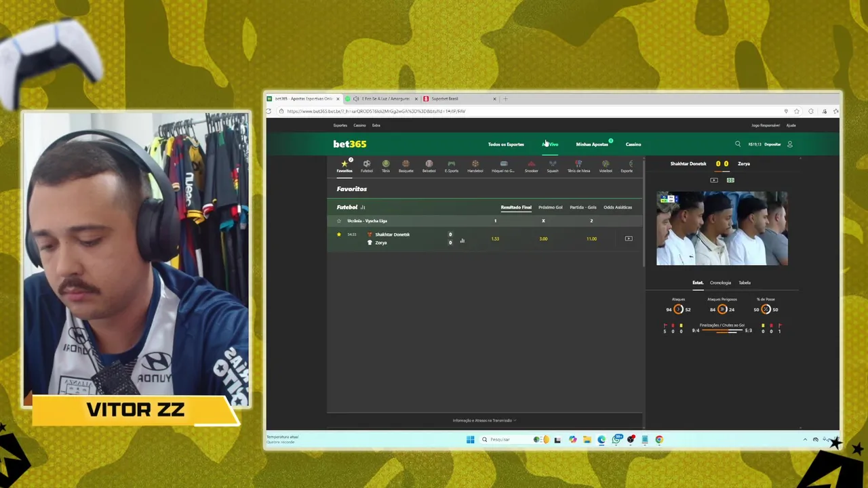This screenshot has width=868, height=488.
Task: Bet on Shakhtar Donetsk at odds 1.53
Action: point(495,239)
